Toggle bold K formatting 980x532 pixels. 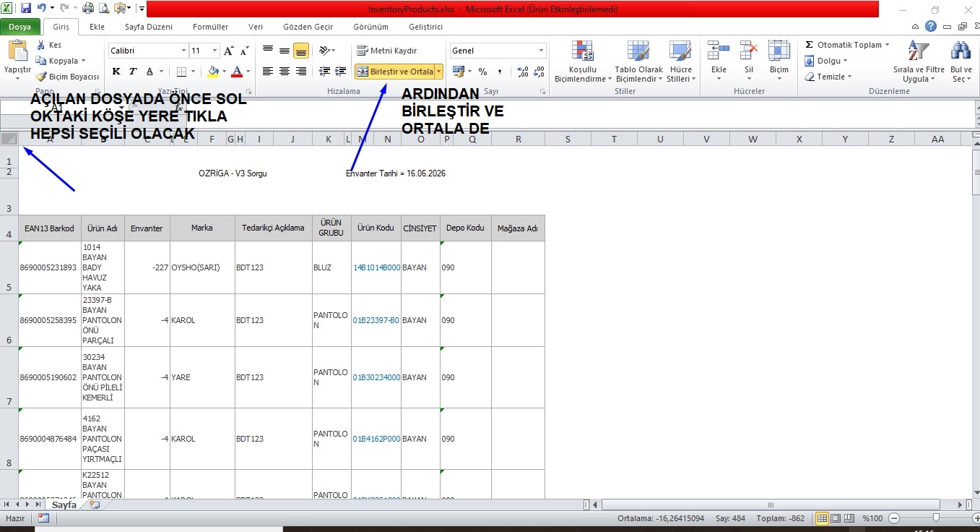point(116,72)
